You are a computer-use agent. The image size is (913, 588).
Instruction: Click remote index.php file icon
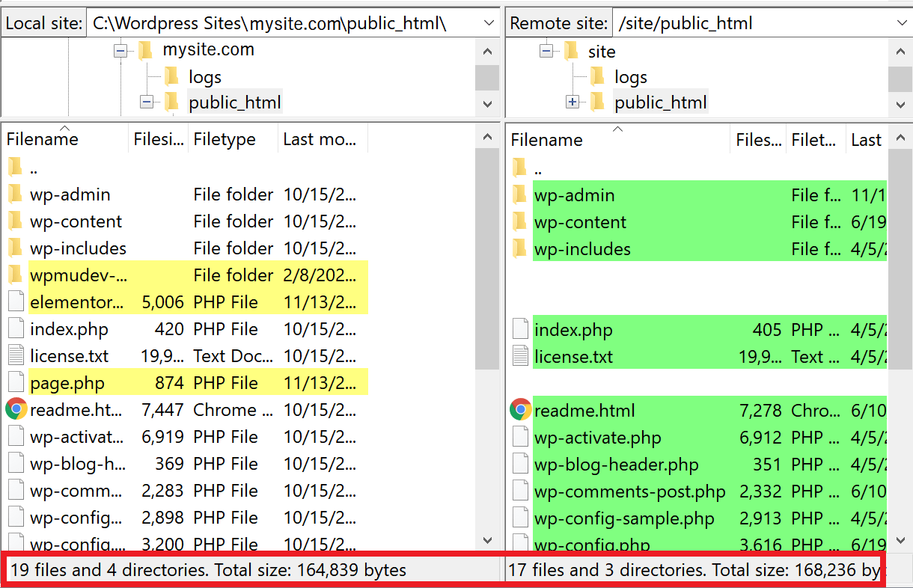click(x=520, y=329)
